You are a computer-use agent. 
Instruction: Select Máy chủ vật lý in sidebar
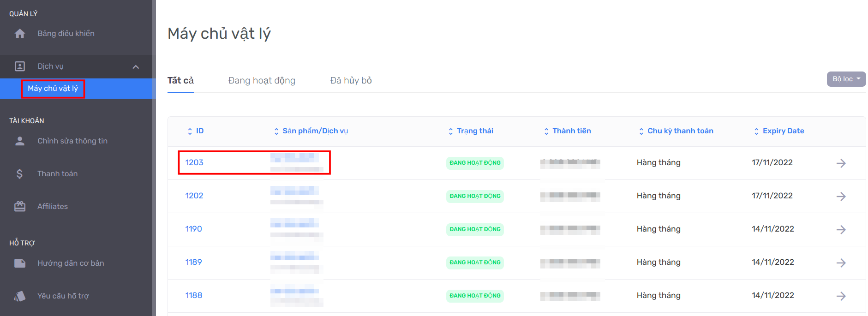coord(53,89)
